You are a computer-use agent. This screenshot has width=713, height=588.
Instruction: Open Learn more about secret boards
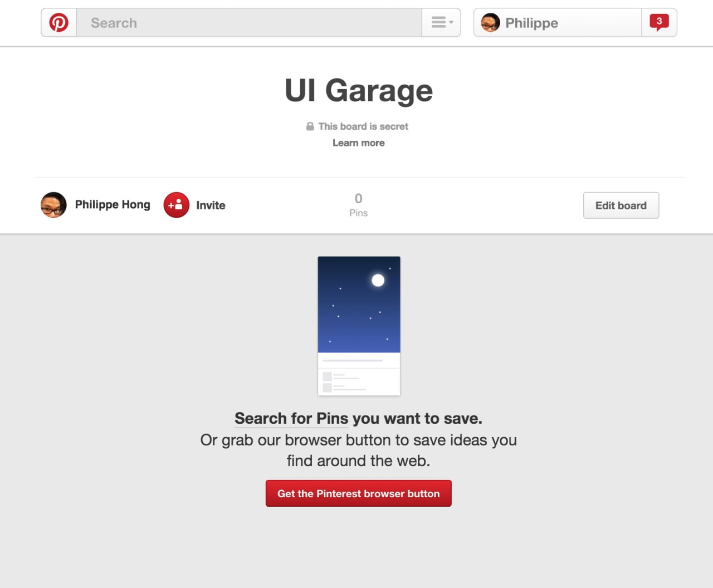coord(358,143)
